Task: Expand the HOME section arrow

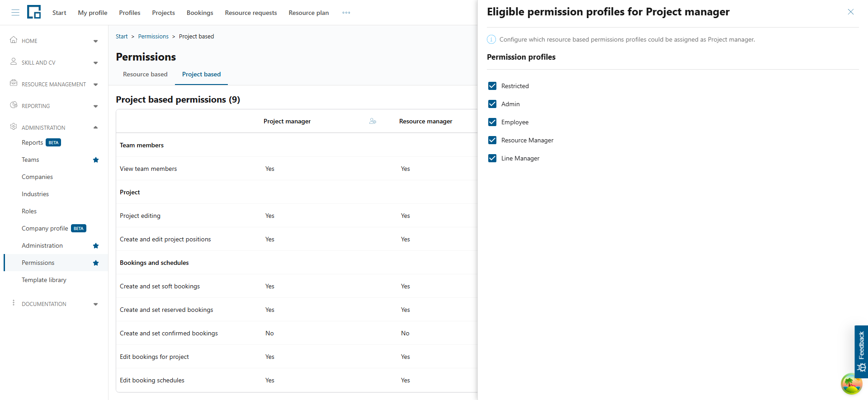Action: (95, 41)
